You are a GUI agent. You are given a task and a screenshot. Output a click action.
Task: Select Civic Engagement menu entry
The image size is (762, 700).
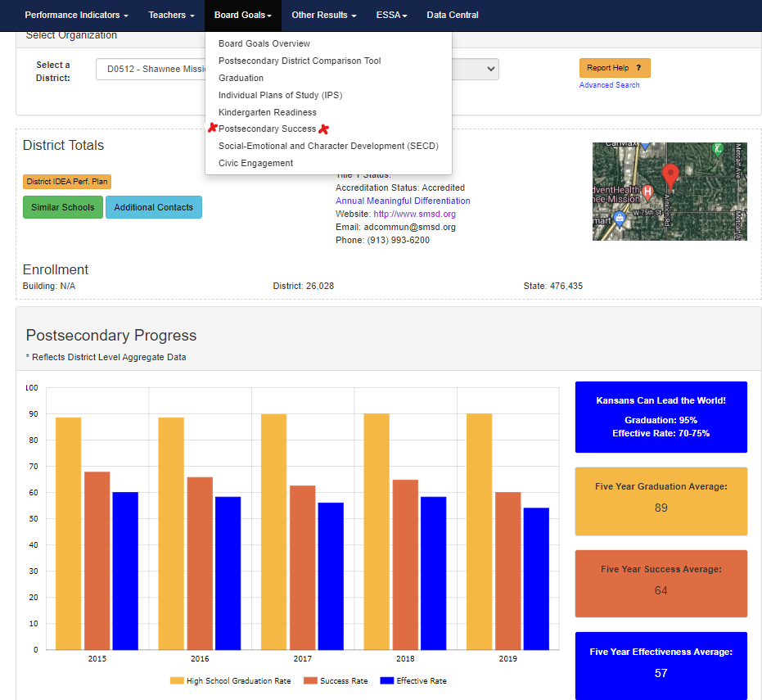(x=255, y=164)
